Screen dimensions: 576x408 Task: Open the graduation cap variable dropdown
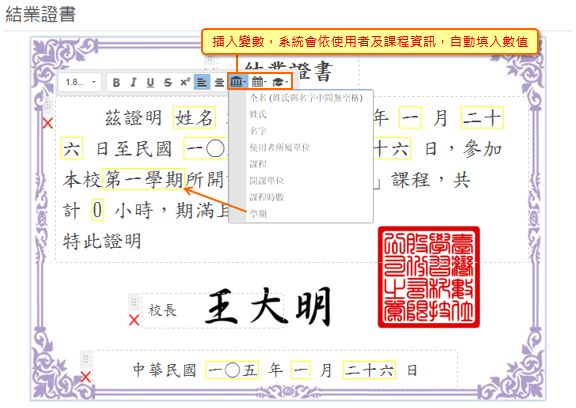(x=280, y=82)
